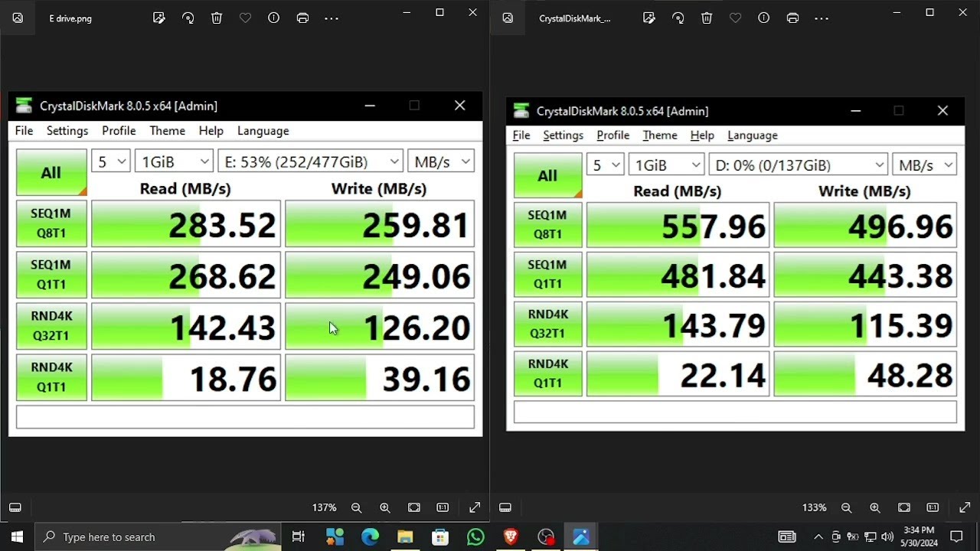Delete the E drive.png photo
Image resolution: width=980 pixels, height=551 pixels.
point(217,18)
